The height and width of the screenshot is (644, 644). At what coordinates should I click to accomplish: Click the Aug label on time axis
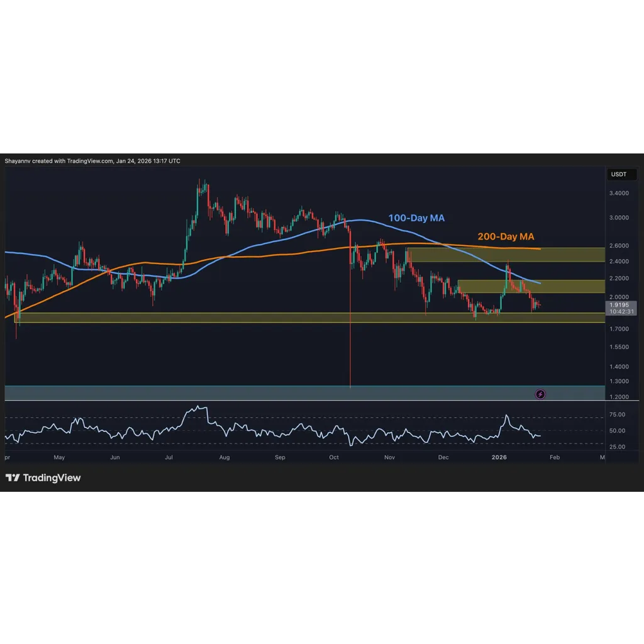(225, 457)
